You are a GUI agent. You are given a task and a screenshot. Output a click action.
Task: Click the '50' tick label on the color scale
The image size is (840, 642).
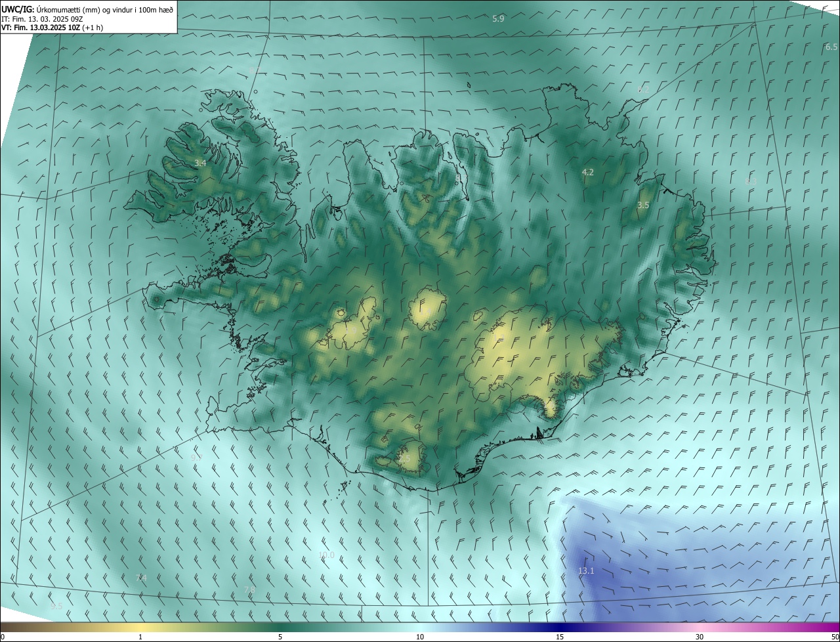coord(835,637)
